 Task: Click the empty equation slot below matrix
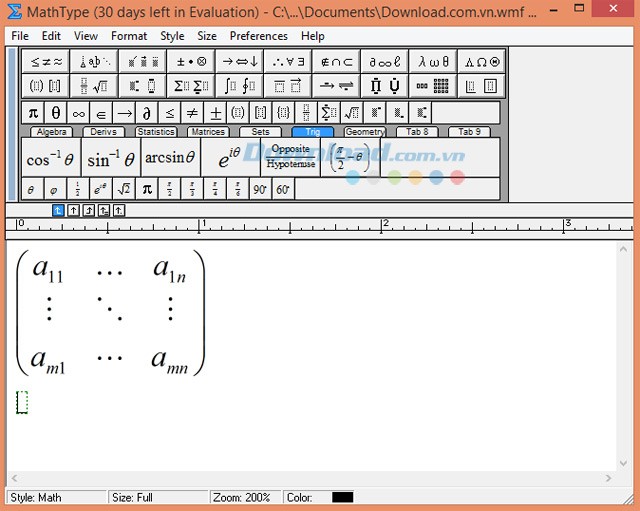point(22,402)
